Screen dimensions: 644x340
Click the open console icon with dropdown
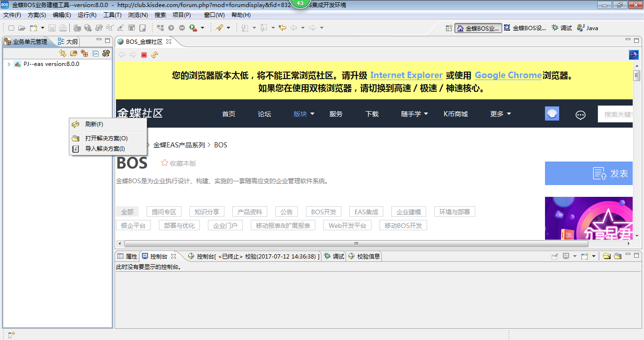point(585,256)
